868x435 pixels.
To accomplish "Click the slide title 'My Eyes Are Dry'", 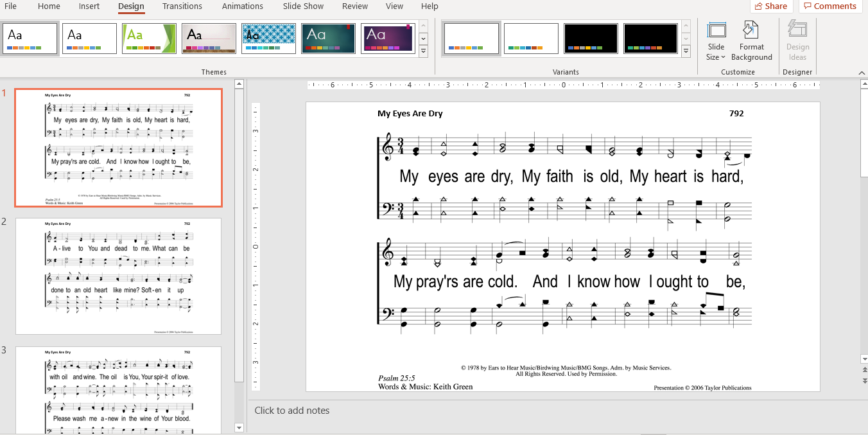I will tap(410, 114).
